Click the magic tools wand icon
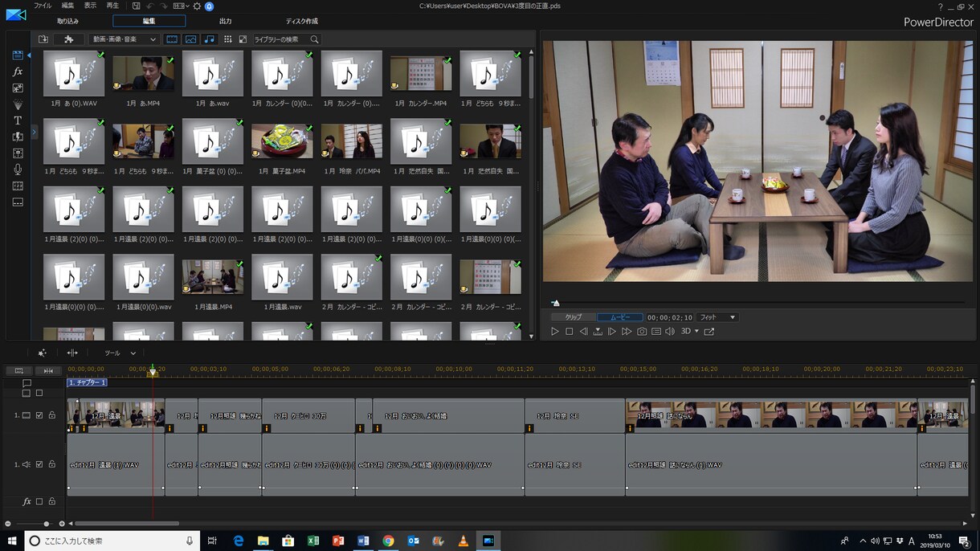Viewport: 980px width, 551px height. (x=42, y=353)
